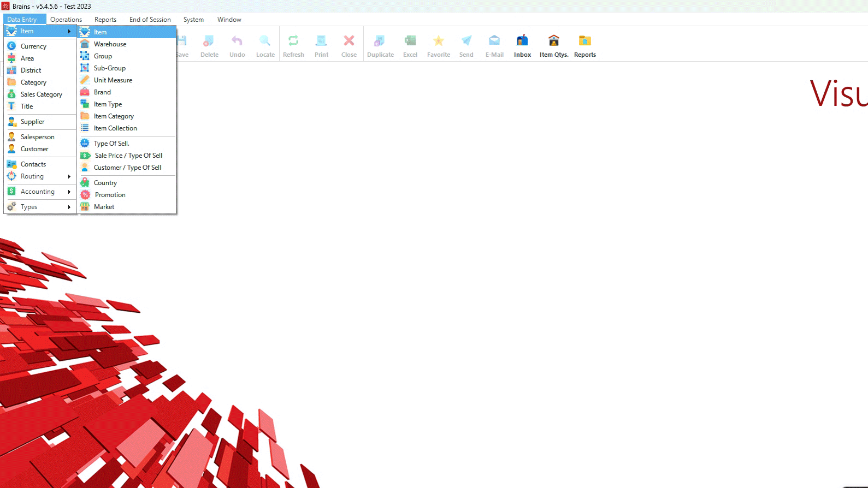Open the Reports menu in the menu bar
Image resolution: width=868 pixels, height=488 pixels.
click(105, 20)
